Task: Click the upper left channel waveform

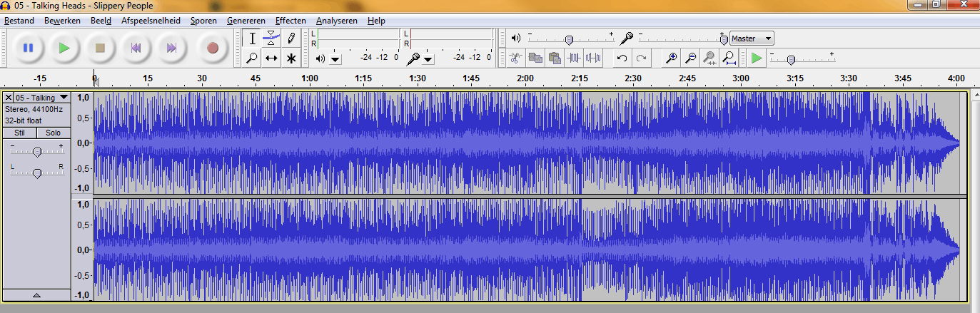Action: 530,143
